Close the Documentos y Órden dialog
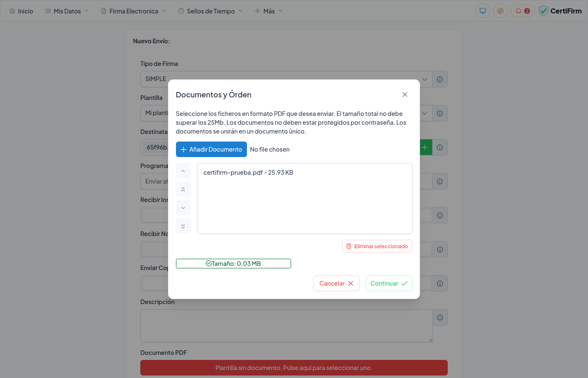The width and height of the screenshot is (588, 378). click(404, 94)
